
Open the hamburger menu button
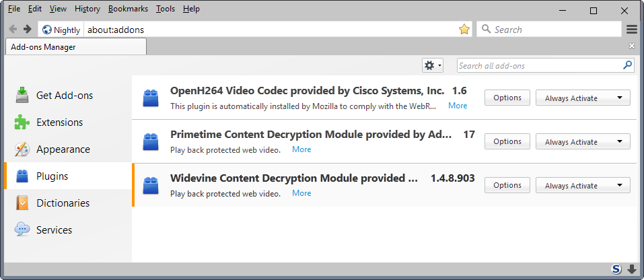(x=632, y=30)
